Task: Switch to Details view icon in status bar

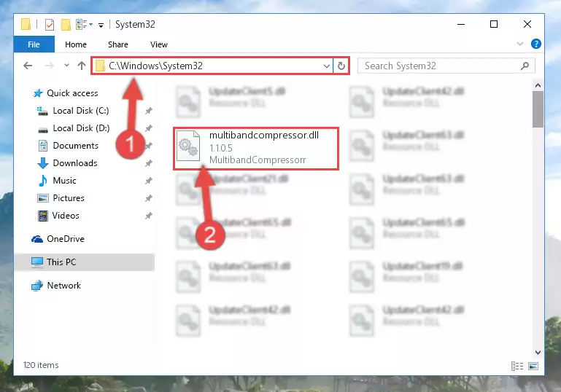Action: [x=517, y=366]
